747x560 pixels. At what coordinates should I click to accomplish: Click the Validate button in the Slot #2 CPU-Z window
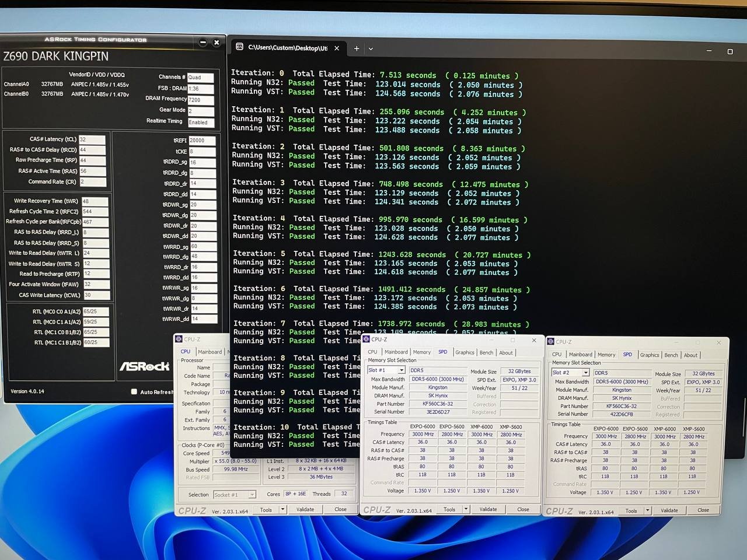pyautogui.click(x=669, y=510)
